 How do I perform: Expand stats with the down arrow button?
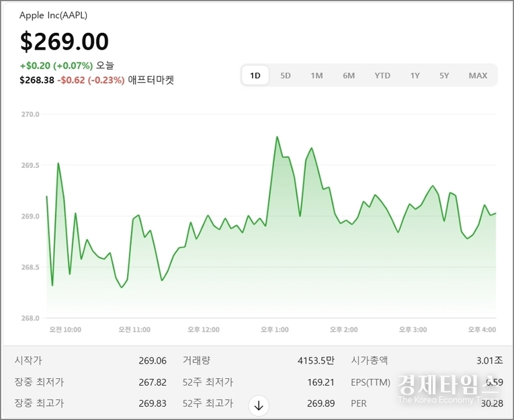(259, 405)
